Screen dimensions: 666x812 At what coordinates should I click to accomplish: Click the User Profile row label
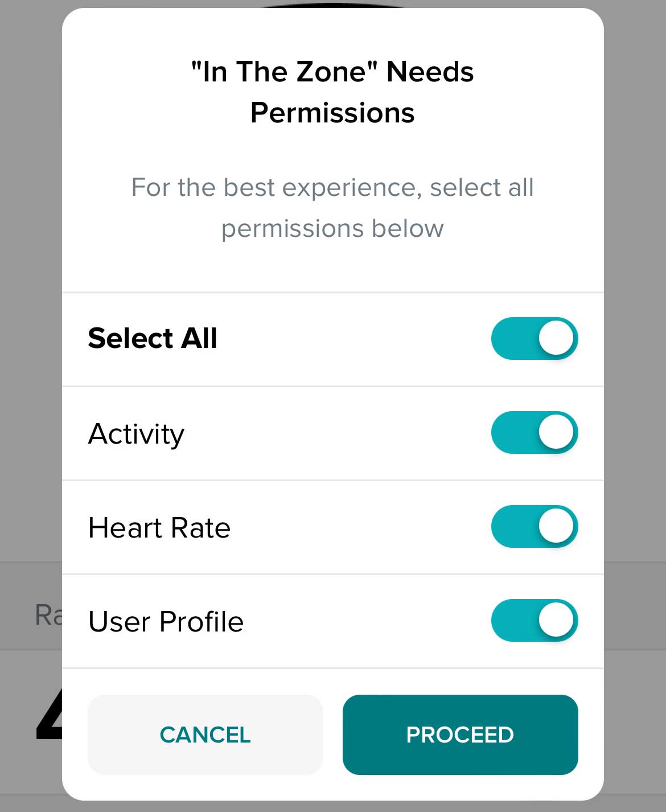[165, 622]
